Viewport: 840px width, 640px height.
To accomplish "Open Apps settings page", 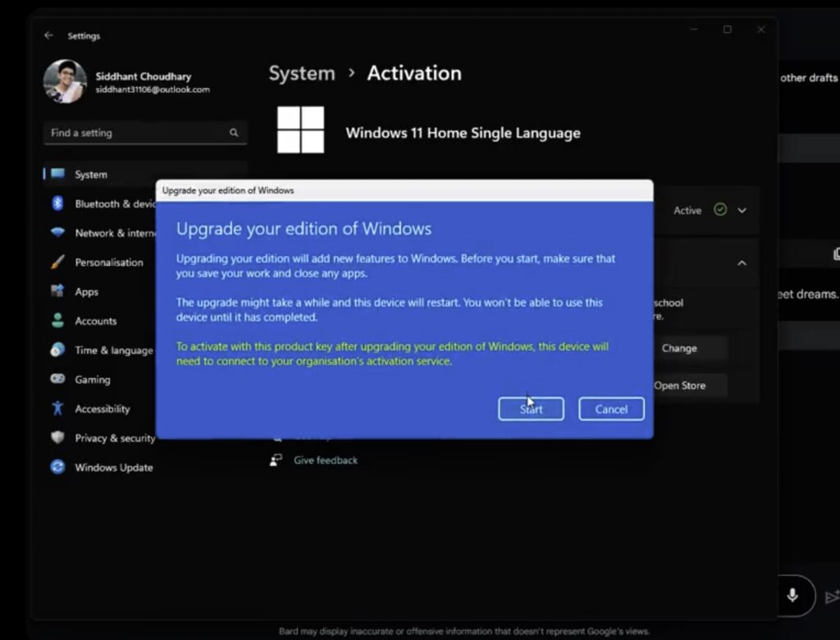I will (86, 291).
